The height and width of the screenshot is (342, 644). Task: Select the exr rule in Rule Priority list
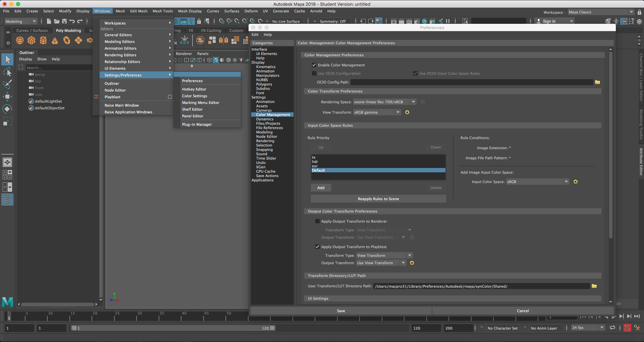point(378,166)
